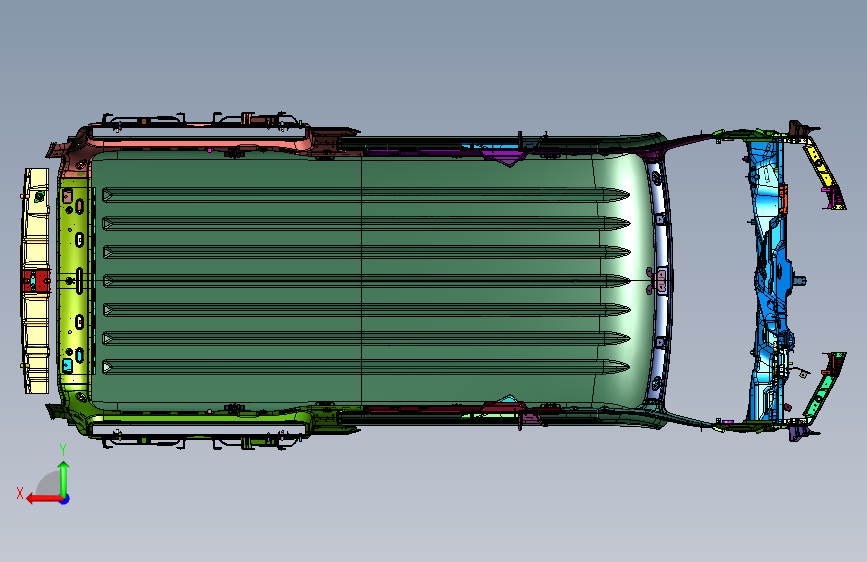
Task: Select the magenta triangular bracket on upper rail
Action: (x=504, y=157)
